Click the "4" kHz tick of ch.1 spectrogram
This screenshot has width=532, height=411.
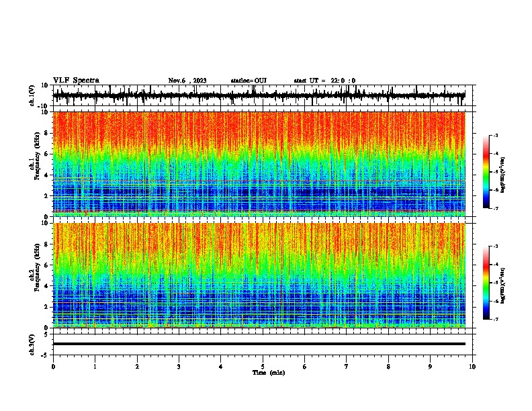pos(46,175)
